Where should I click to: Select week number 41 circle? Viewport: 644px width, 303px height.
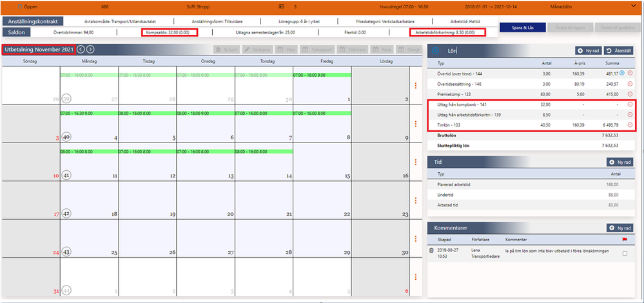tap(66, 175)
